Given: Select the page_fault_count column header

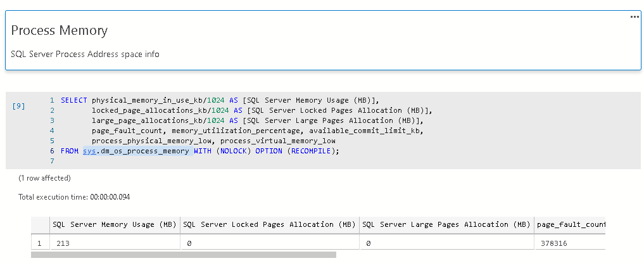Looking at the screenshot, I should (x=570, y=224).
